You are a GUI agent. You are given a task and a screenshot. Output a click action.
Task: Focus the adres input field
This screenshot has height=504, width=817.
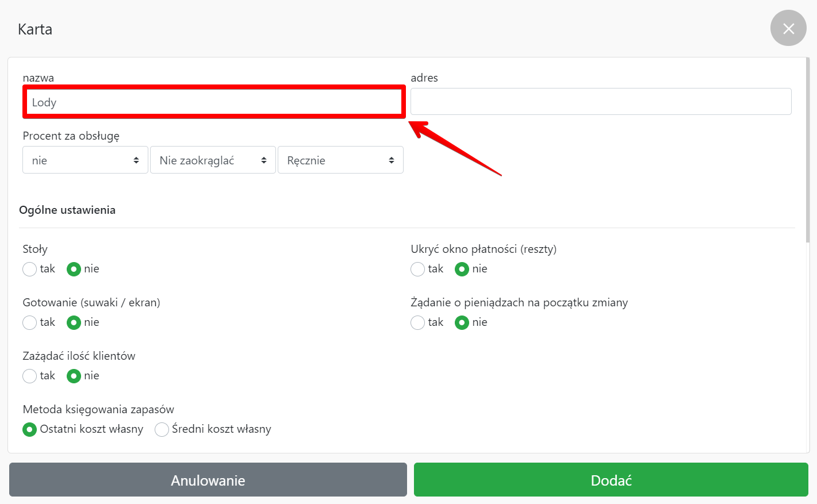coord(600,102)
